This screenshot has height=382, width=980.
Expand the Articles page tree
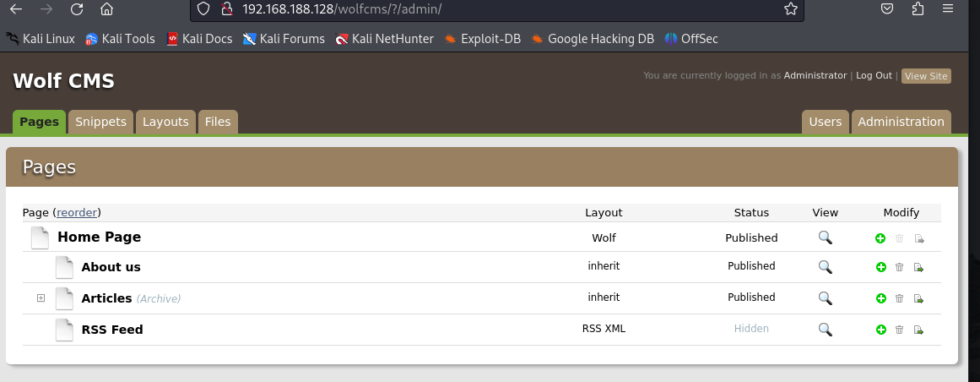[x=41, y=298]
